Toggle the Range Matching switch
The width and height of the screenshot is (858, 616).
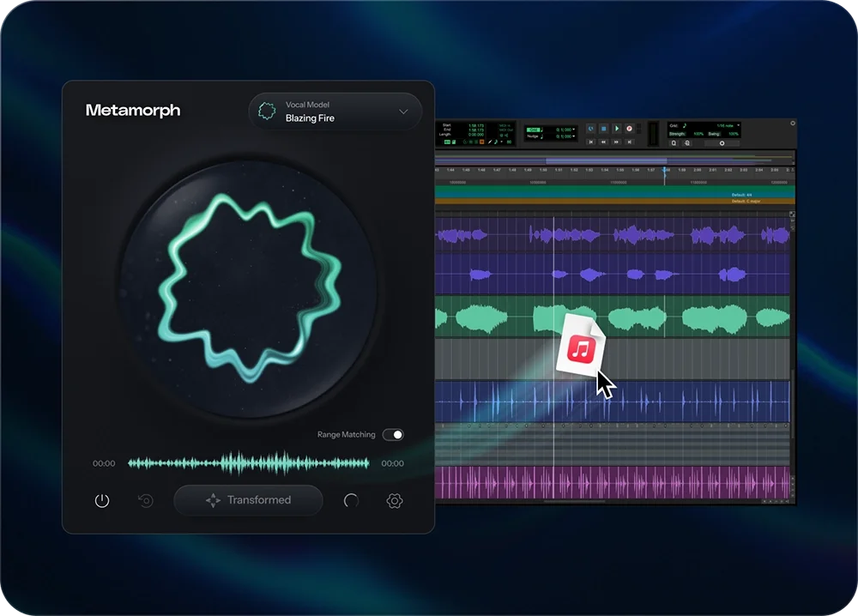pos(393,434)
